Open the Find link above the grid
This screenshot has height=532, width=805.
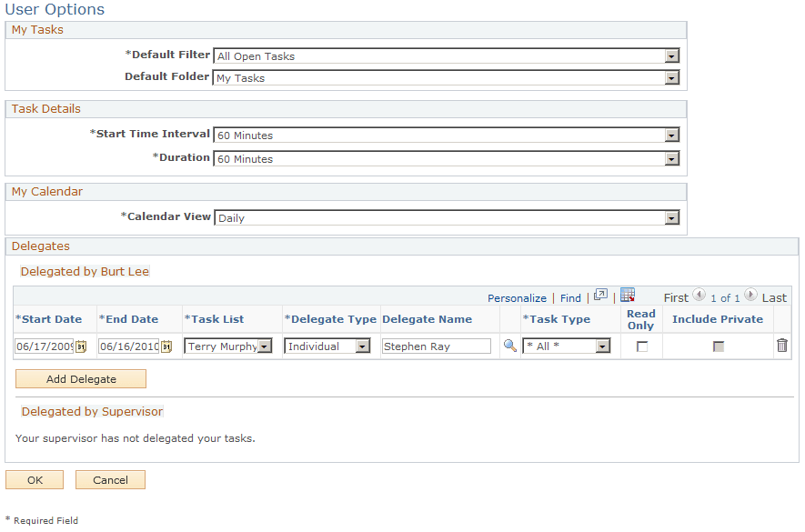click(570, 297)
